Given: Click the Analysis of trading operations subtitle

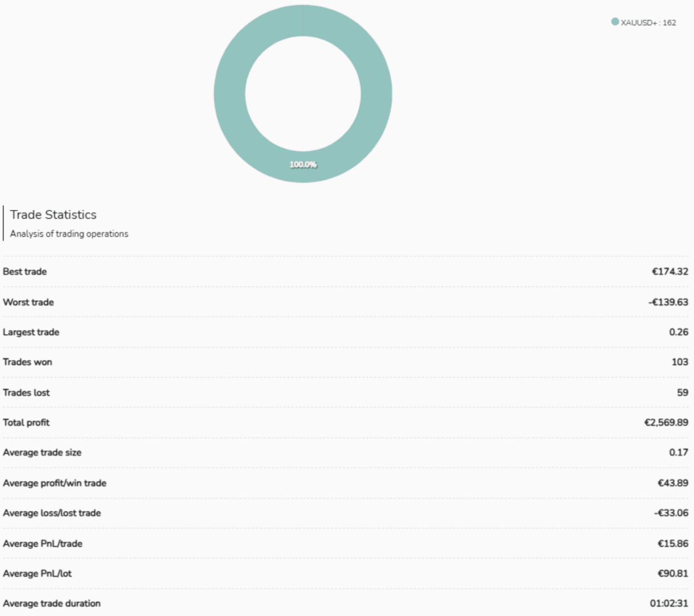Looking at the screenshot, I should (69, 234).
